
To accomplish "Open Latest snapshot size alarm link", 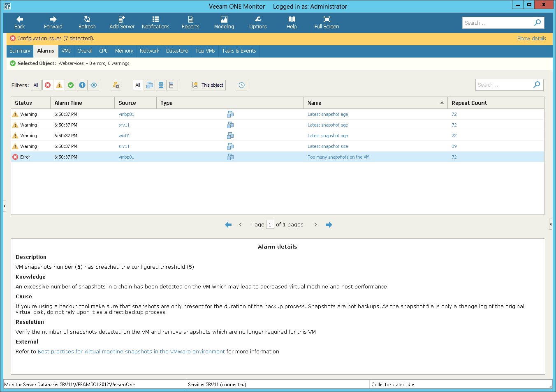I will click(328, 146).
